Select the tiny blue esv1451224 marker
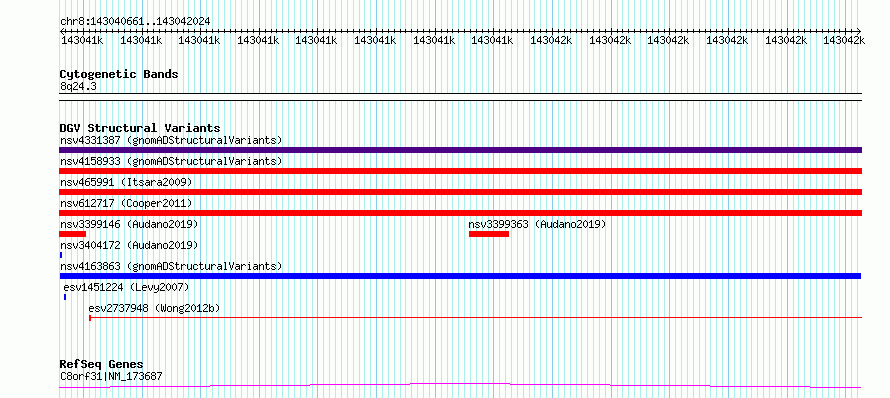 click(x=65, y=297)
